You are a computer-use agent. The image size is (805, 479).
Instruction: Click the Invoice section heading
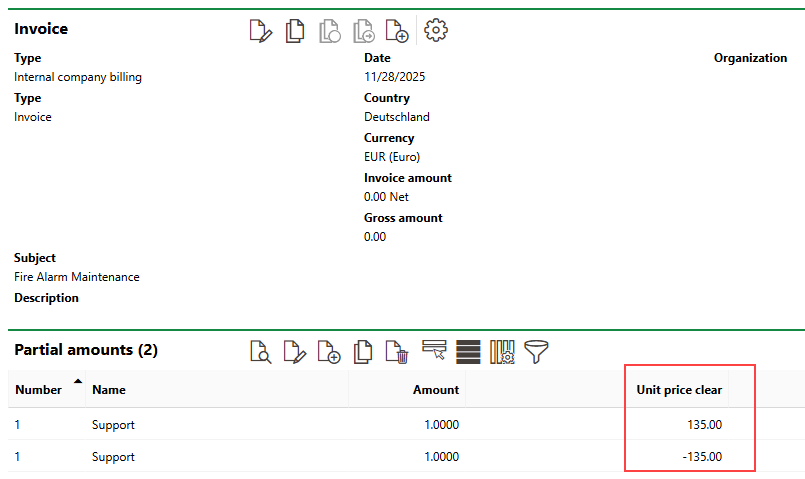pos(41,29)
